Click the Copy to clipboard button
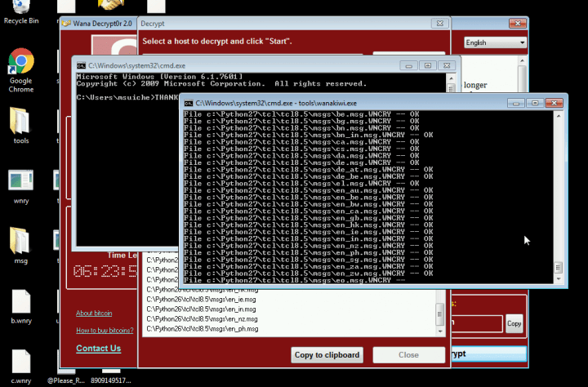This screenshot has height=387, width=588. [327, 355]
